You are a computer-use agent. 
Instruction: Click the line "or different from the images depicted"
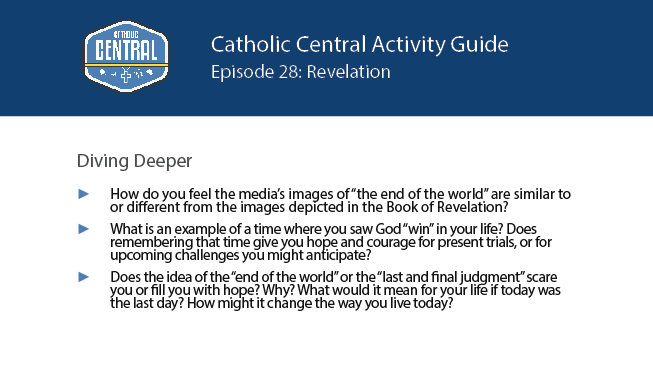(227, 207)
